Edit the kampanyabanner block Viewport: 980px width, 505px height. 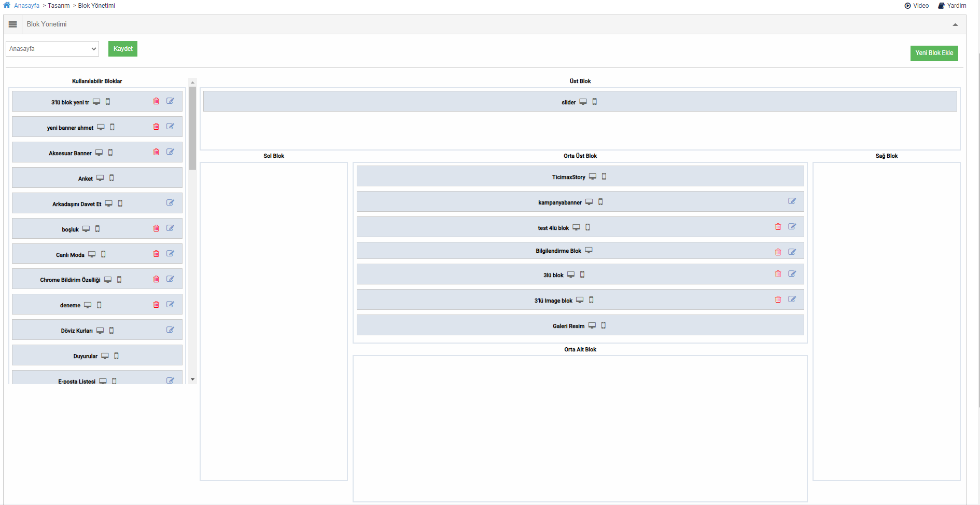click(x=792, y=201)
